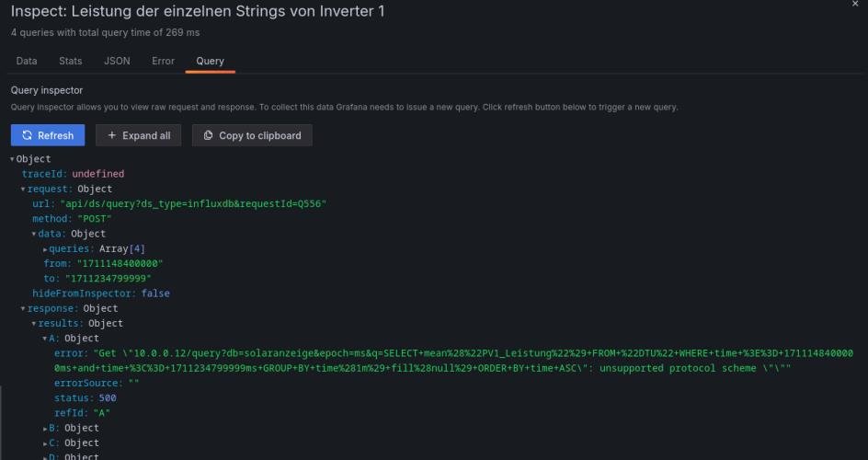The width and height of the screenshot is (868, 460).
Task: Open the Error tab
Action: coord(163,61)
